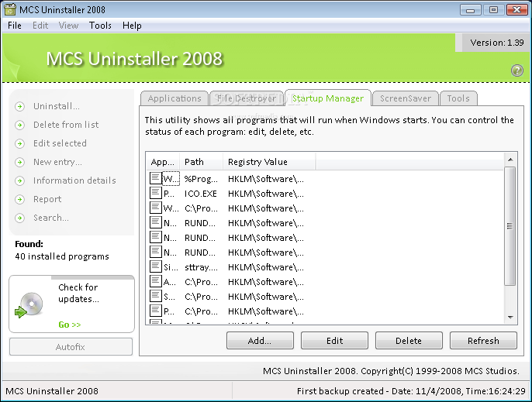Minimize the MCS Uninstaller window

point(470,10)
